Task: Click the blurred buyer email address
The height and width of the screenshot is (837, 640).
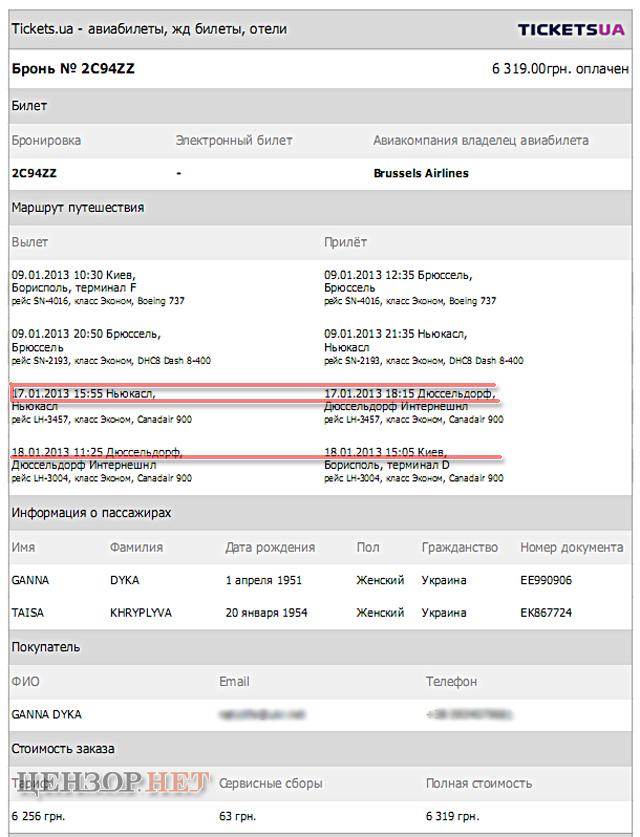Action: [263, 715]
